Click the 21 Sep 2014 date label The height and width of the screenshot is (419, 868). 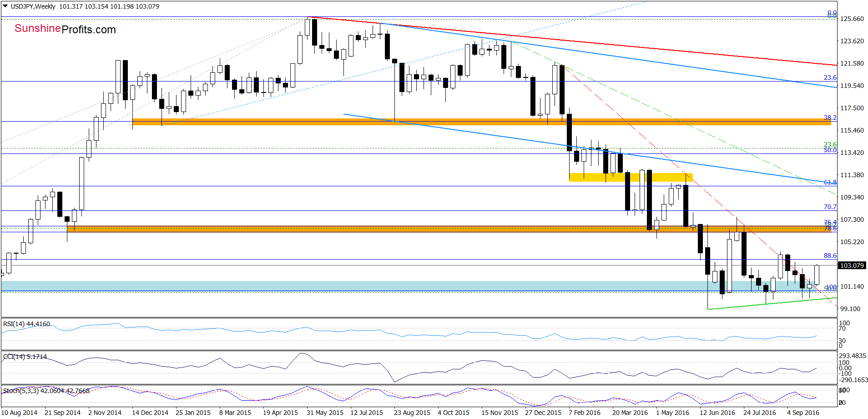pos(62,413)
